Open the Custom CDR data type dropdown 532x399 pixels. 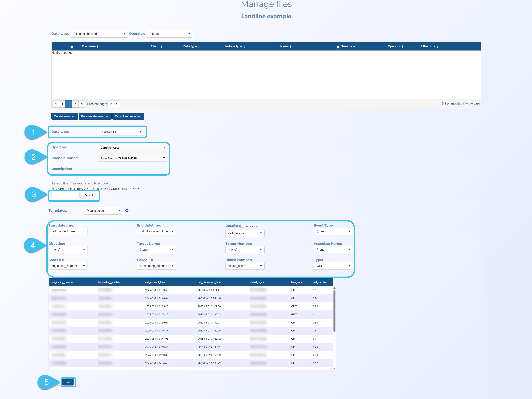pos(121,132)
